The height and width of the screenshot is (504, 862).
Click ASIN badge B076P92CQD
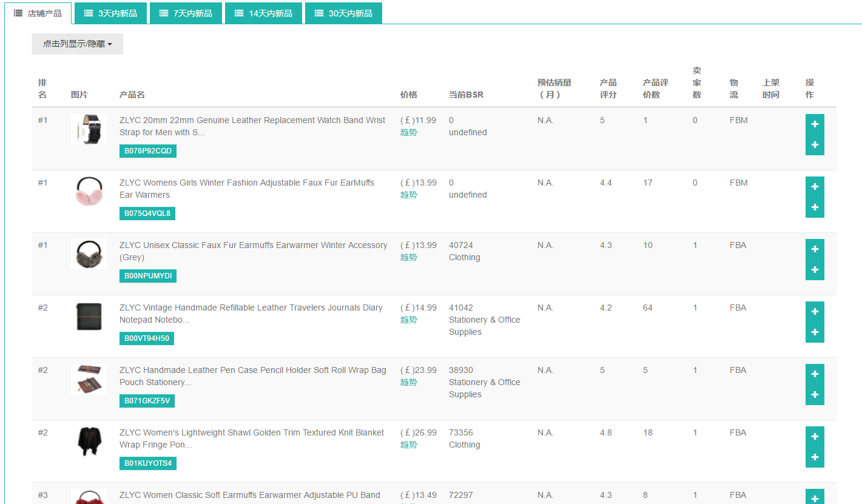point(148,151)
